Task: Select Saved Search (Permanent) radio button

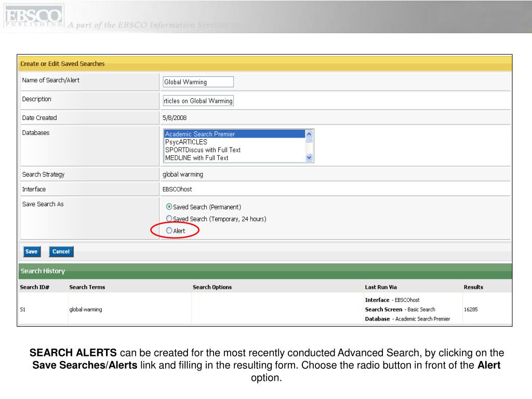Action: [x=169, y=206]
